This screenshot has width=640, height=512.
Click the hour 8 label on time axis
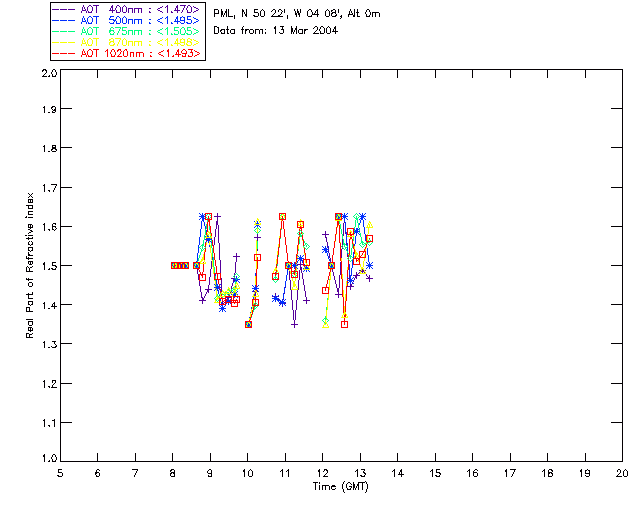[x=173, y=473]
